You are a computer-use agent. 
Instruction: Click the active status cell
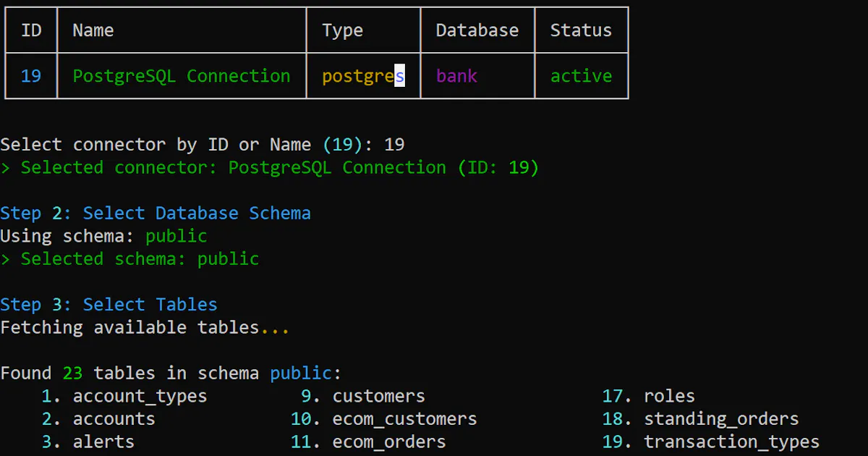(x=581, y=76)
